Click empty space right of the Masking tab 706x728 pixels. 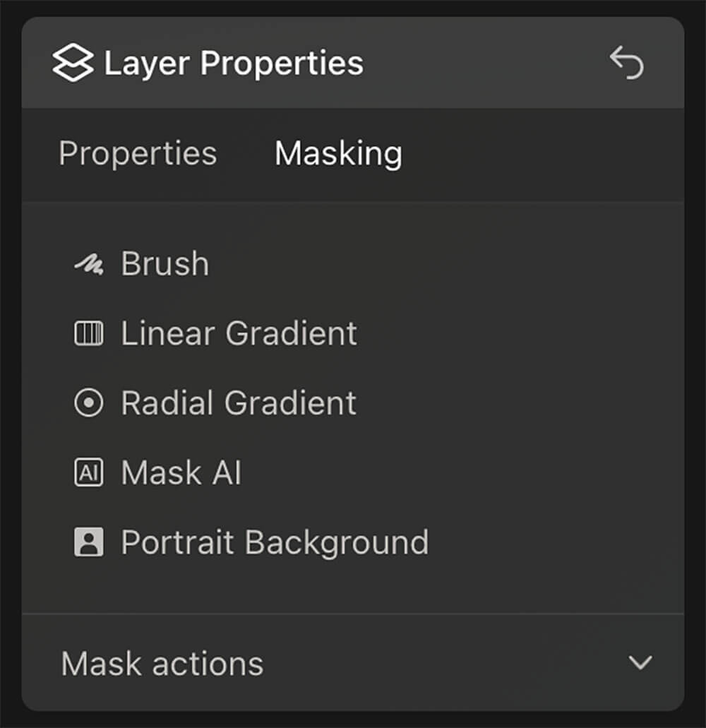pos(544,154)
